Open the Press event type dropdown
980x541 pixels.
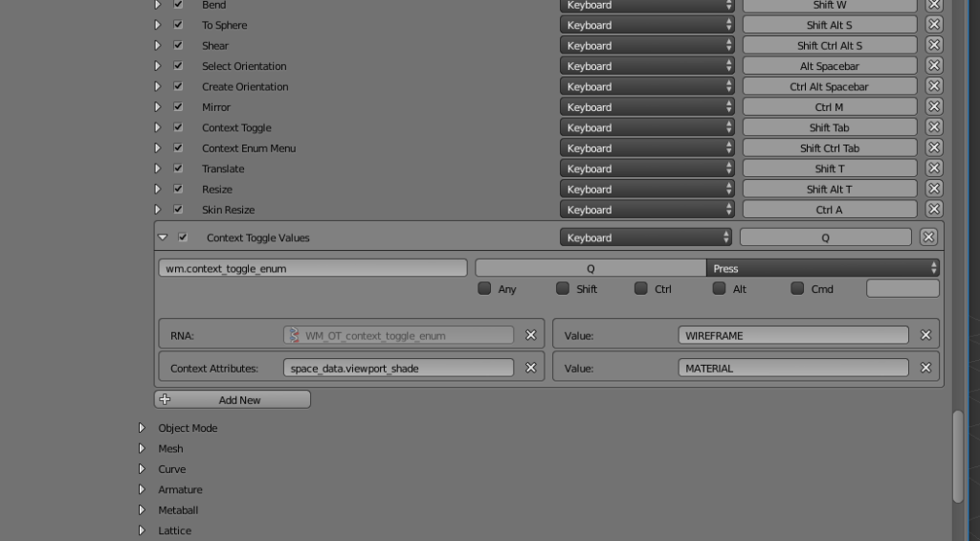pyautogui.click(x=822, y=268)
